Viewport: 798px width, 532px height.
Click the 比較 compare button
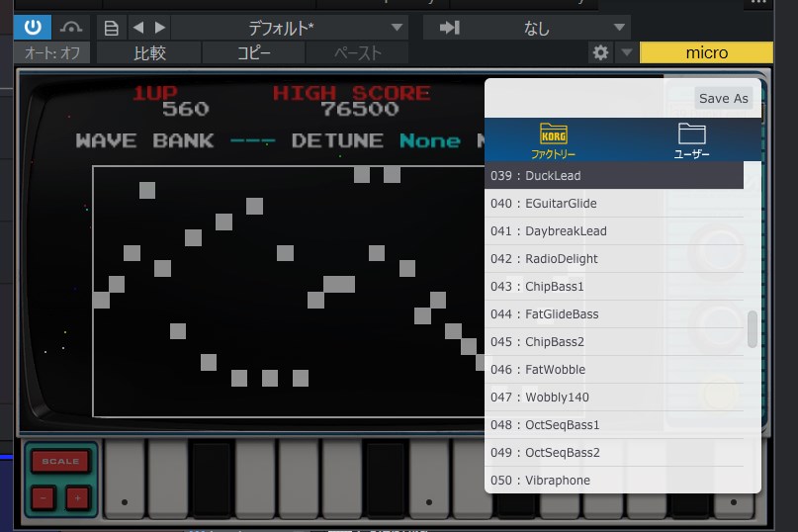click(150, 53)
